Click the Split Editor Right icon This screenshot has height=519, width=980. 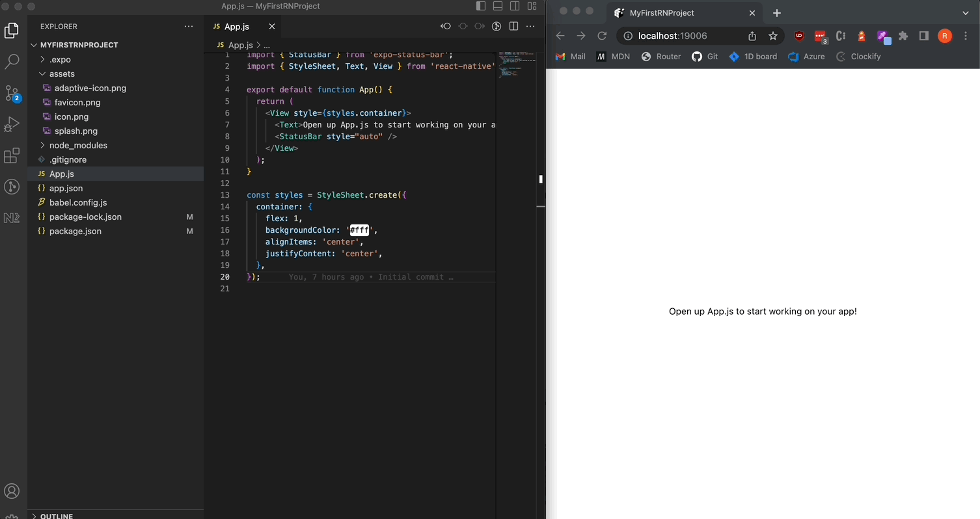tap(513, 27)
